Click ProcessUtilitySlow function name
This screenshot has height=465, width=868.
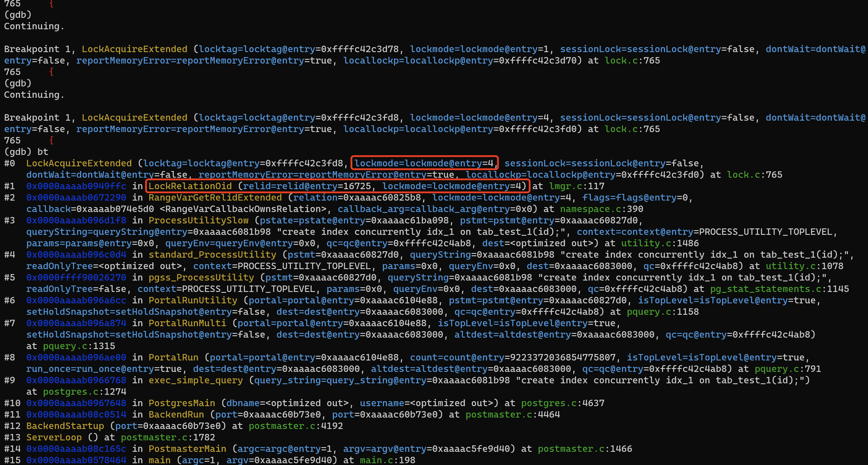(x=198, y=220)
